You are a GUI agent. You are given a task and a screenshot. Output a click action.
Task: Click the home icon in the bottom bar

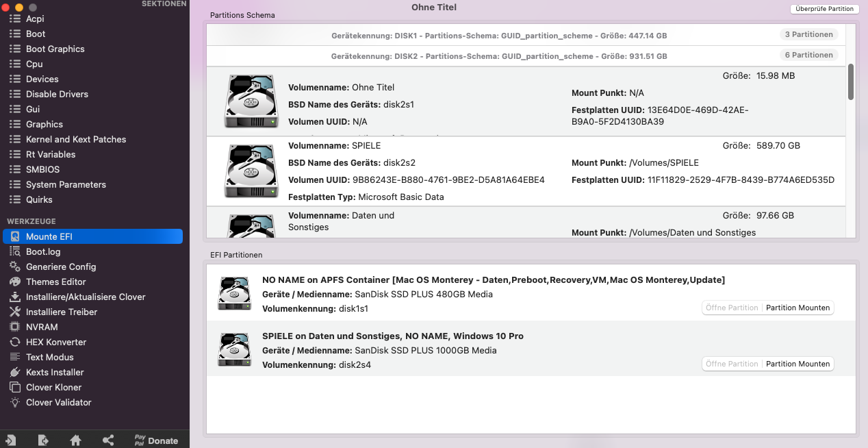click(x=75, y=440)
